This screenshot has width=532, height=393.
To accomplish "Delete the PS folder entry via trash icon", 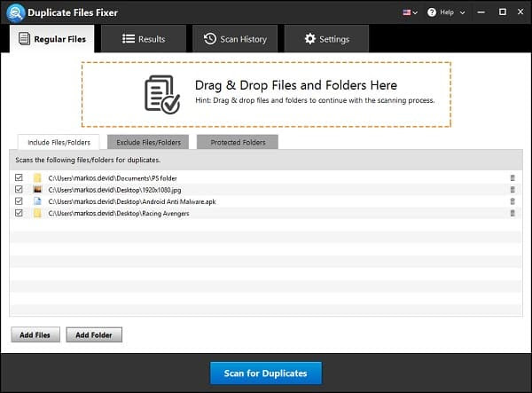I will [512, 177].
